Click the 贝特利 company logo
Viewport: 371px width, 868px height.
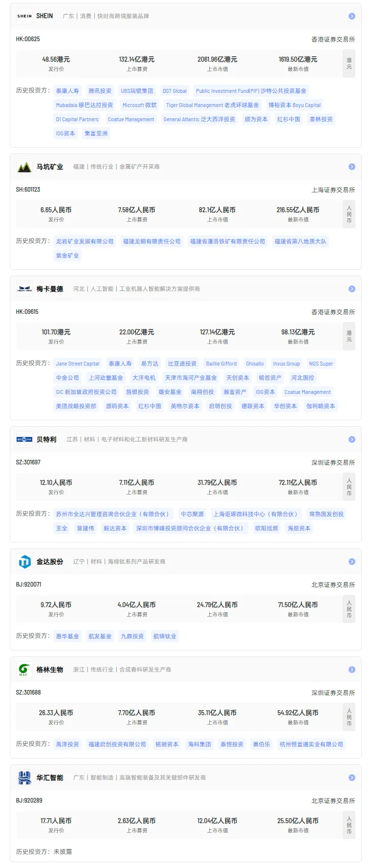point(24,439)
